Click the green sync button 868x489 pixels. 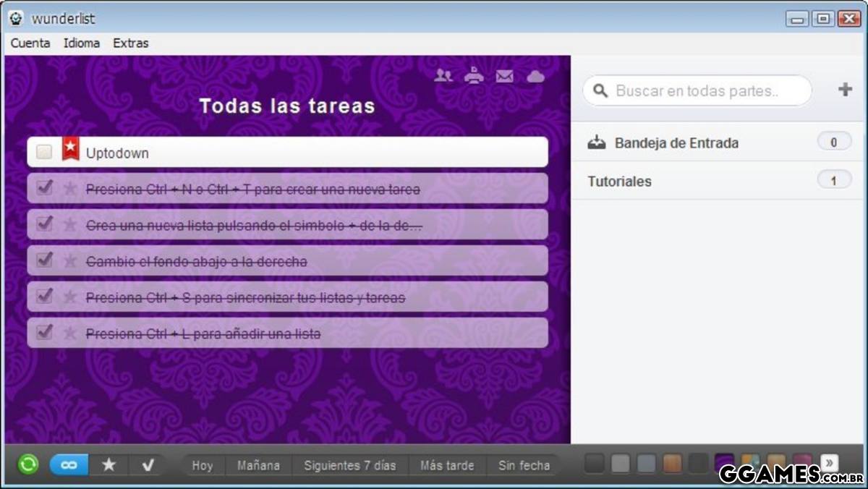(x=28, y=464)
